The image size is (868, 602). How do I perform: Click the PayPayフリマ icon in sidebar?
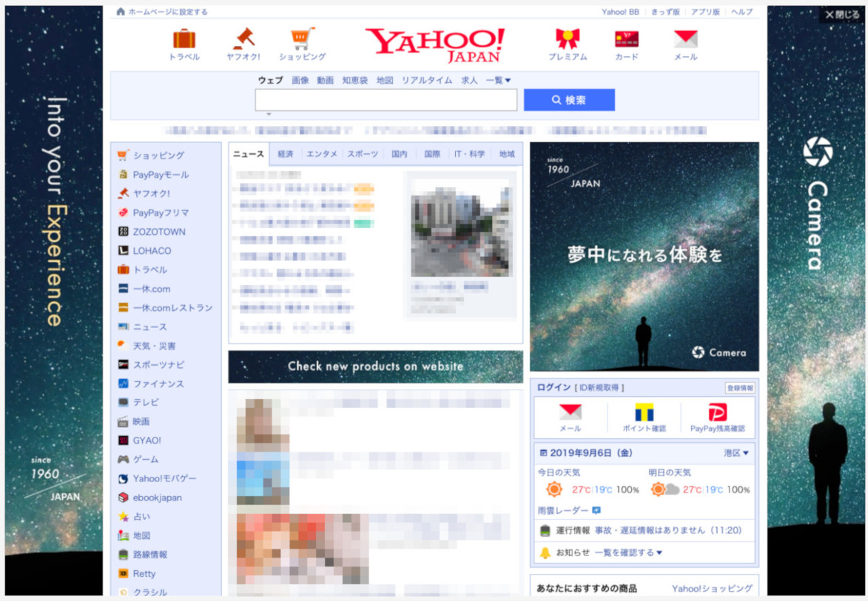click(x=123, y=213)
